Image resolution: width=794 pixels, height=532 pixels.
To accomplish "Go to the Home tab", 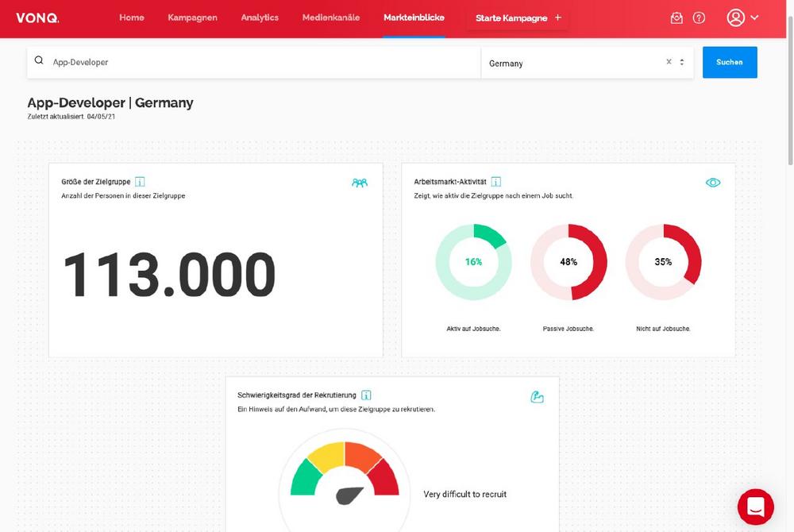I will (x=132, y=17).
